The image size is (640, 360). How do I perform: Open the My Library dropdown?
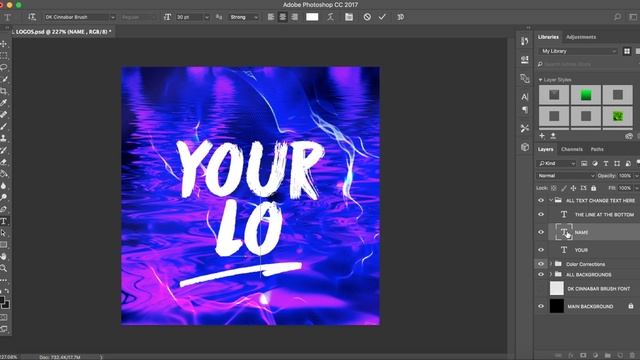(578, 51)
